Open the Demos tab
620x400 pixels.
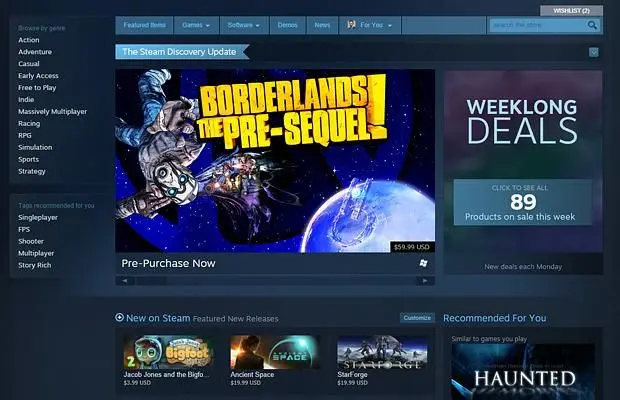[287, 25]
